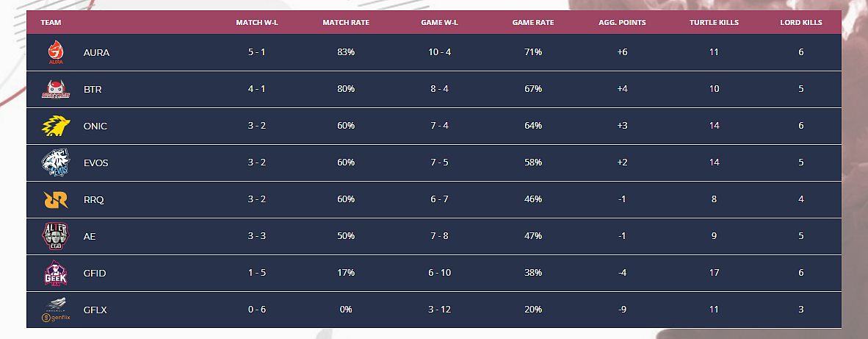Sort by TURTLE KILLS column header
The image size is (868, 339).
(714, 23)
